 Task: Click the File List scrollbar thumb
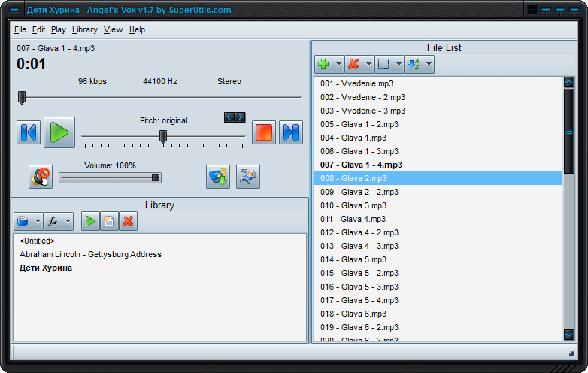point(569,131)
